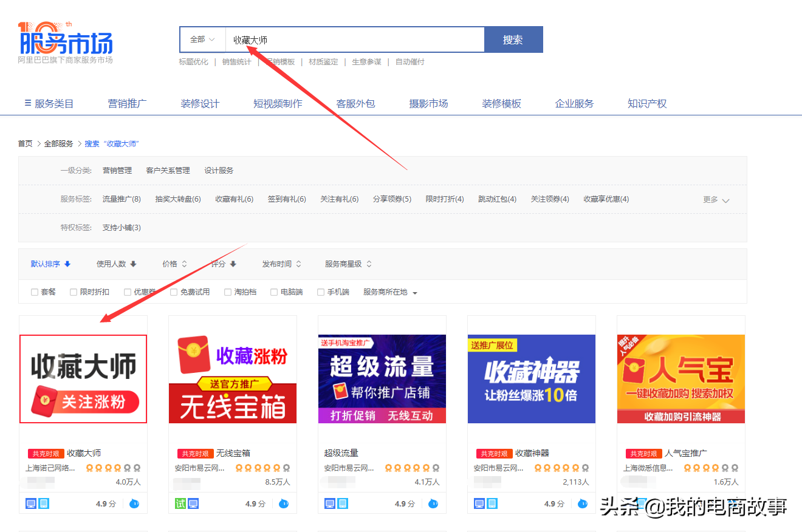Open the 客服外包 category menu
The image size is (802, 532).
click(x=355, y=103)
